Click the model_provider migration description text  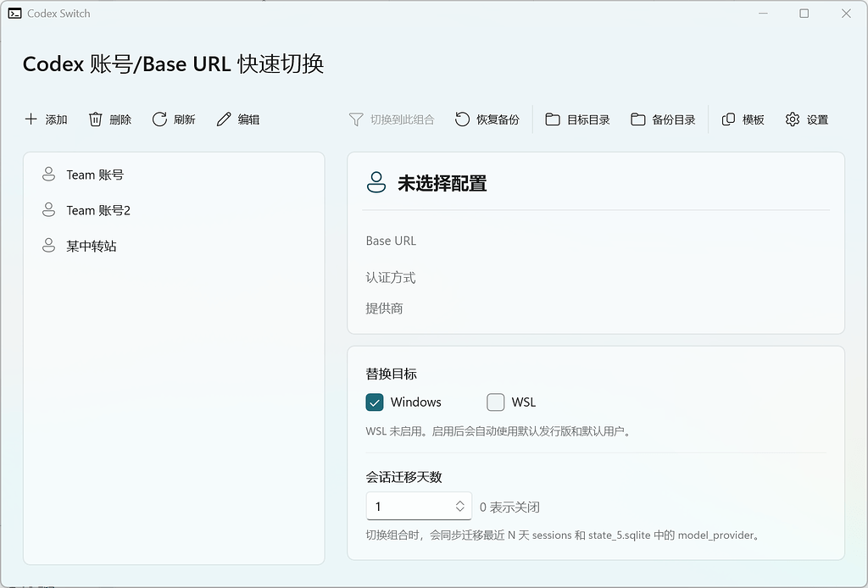564,535
